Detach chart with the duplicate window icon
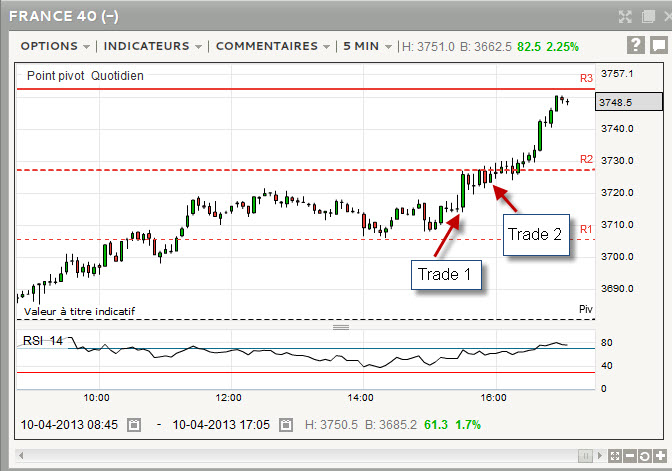 pos(648,16)
